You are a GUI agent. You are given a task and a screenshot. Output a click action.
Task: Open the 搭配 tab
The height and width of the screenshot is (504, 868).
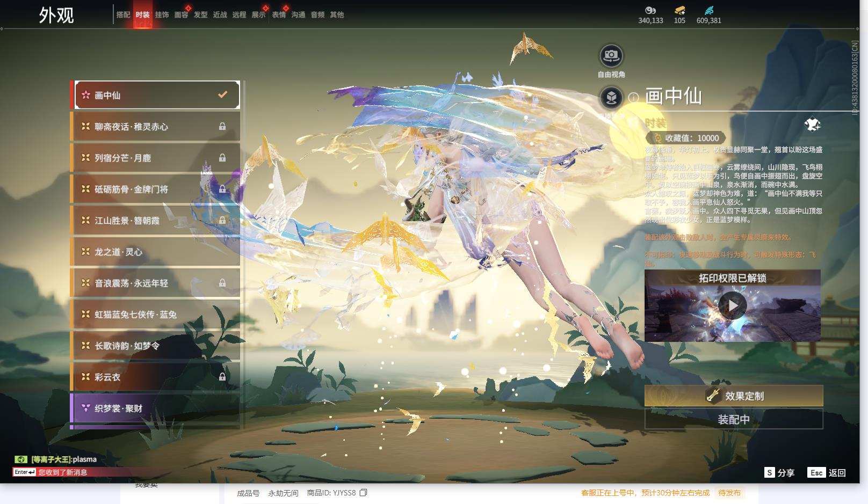coord(123,15)
